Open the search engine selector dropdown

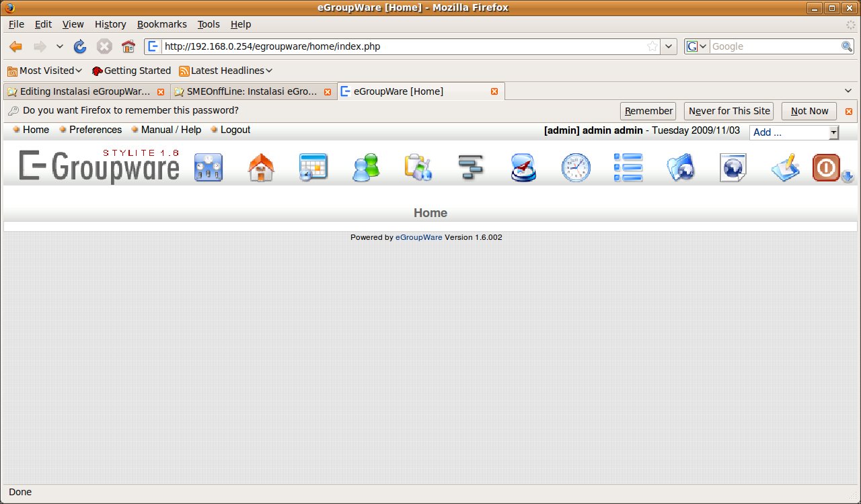(x=697, y=46)
